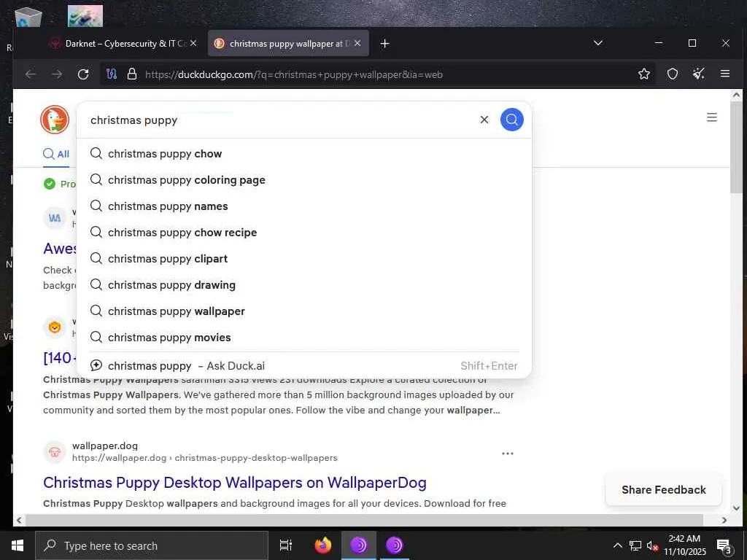This screenshot has height=560, width=747.
Task: Open the notification center icon
Action: click(724, 545)
